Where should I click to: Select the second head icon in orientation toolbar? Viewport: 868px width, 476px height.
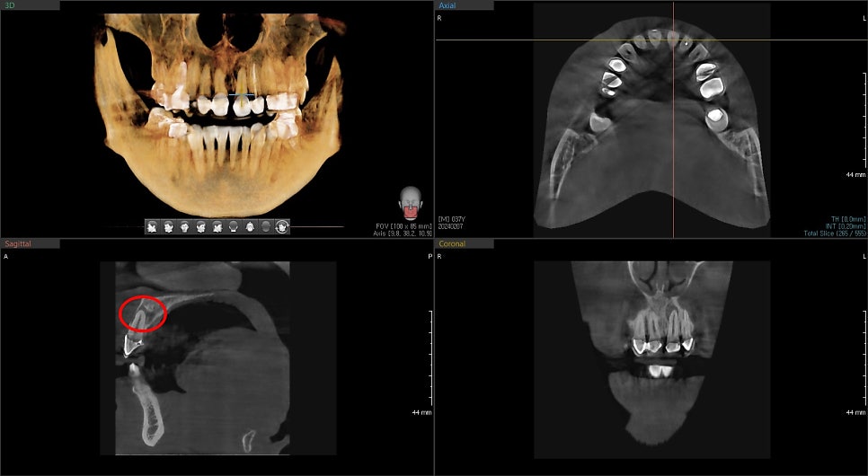point(168,226)
